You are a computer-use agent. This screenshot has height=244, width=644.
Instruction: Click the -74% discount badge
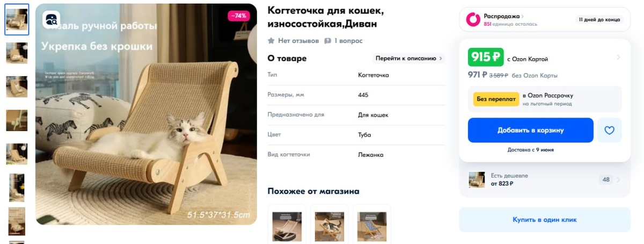239,16
